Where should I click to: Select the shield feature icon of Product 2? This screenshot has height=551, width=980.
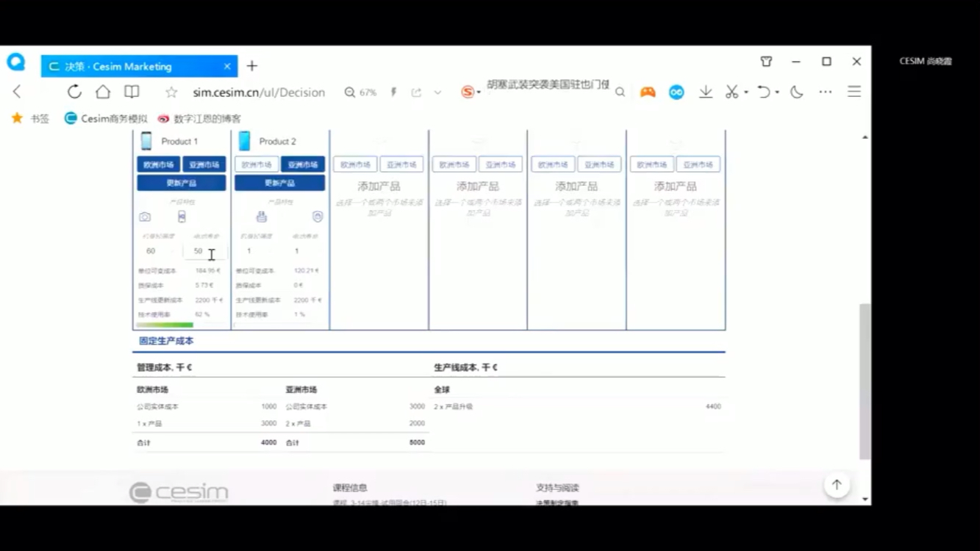pos(318,217)
